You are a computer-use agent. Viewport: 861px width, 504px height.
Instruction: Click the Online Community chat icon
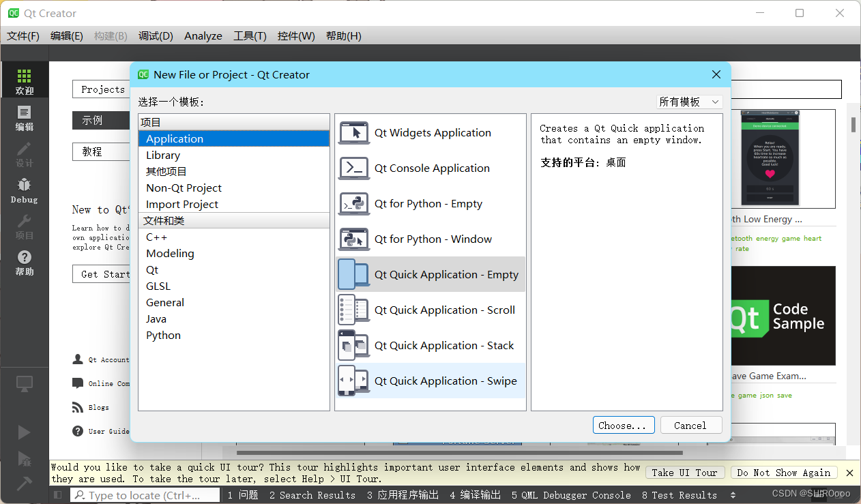(x=78, y=383)
